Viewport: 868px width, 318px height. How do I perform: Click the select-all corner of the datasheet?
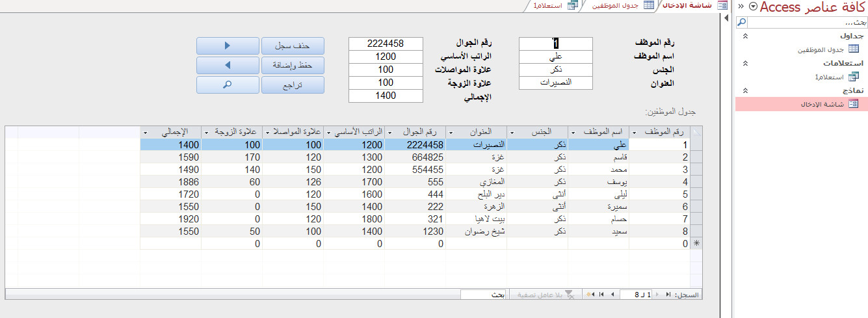696,132
